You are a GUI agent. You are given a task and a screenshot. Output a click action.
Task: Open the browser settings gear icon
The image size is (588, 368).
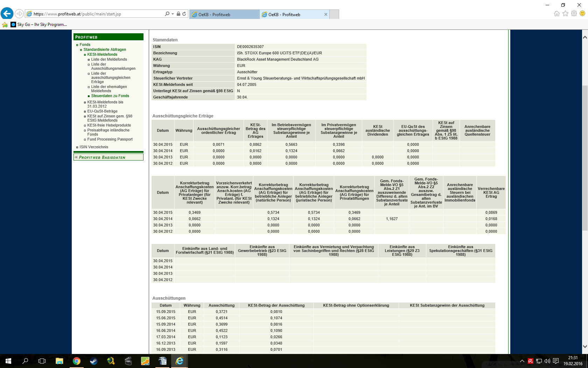pyautogui.click(x=574, y=14)
